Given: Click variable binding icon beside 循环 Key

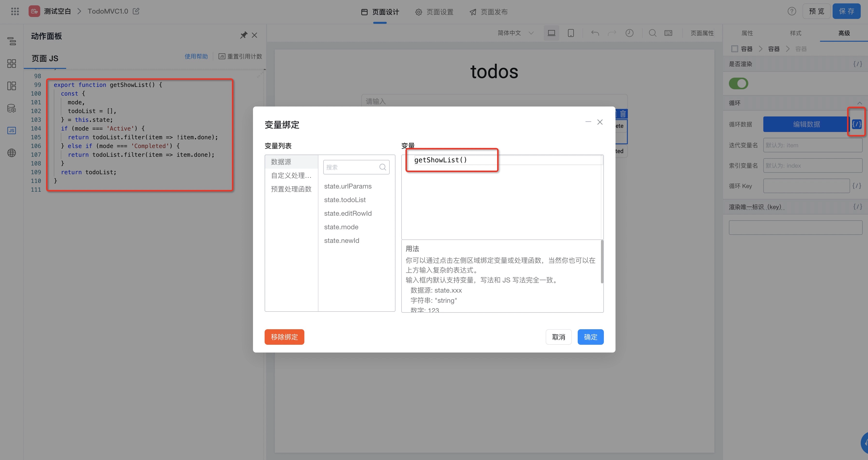Looking at the screenshot, I should [x=857, y=186].
